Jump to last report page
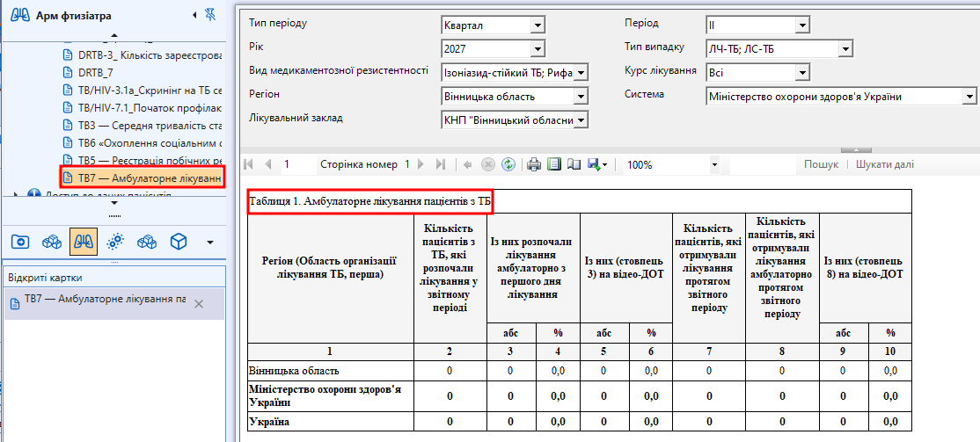Viewport: 980px width, 442px height. 440,165
